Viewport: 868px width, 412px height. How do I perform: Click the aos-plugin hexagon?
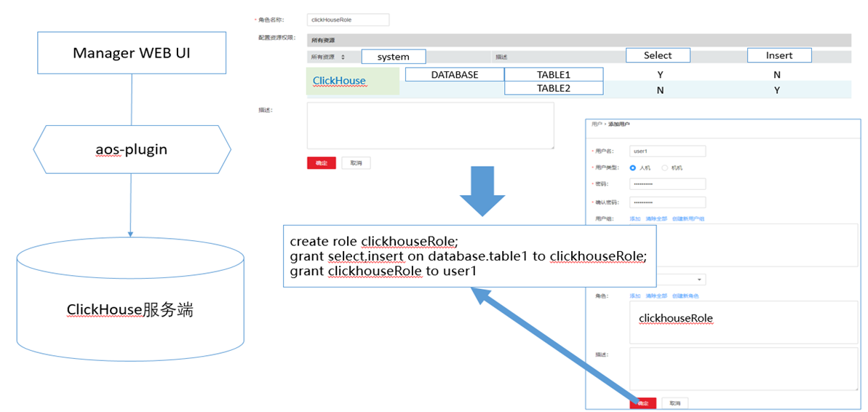tap(132, 149)
